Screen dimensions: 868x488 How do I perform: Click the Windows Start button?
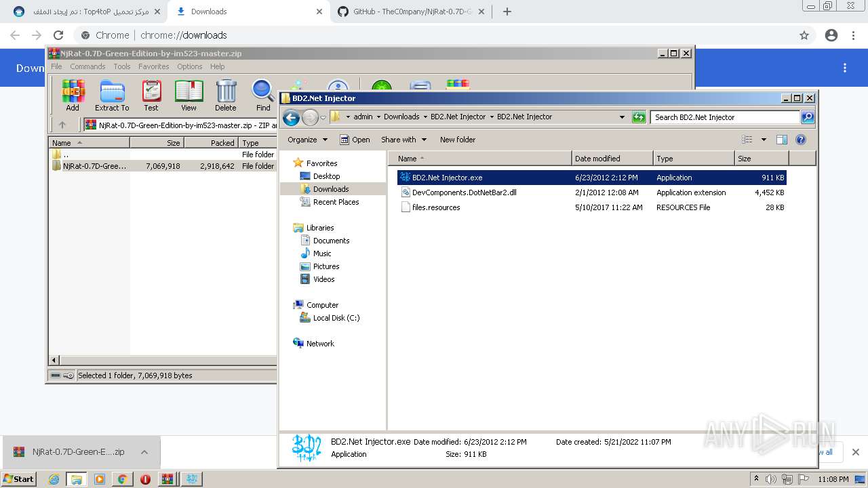pos(19,479)
